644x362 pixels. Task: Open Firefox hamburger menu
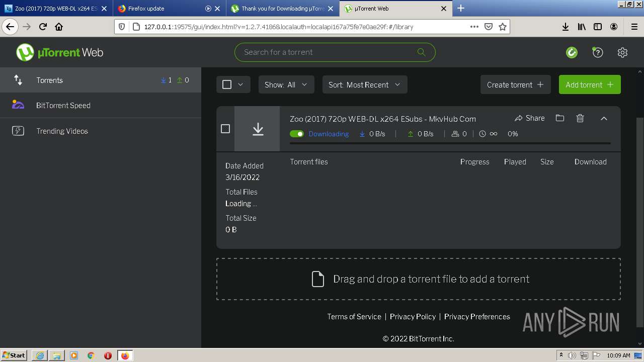634,27
